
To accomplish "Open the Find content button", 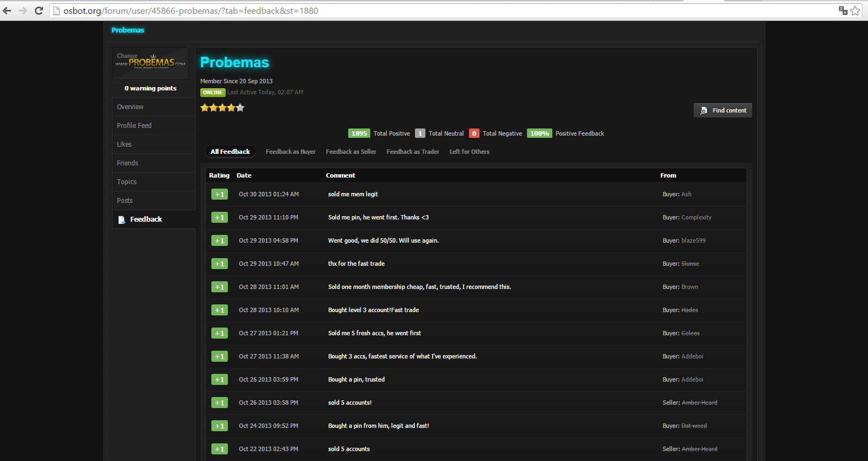I will coord(723,110).
